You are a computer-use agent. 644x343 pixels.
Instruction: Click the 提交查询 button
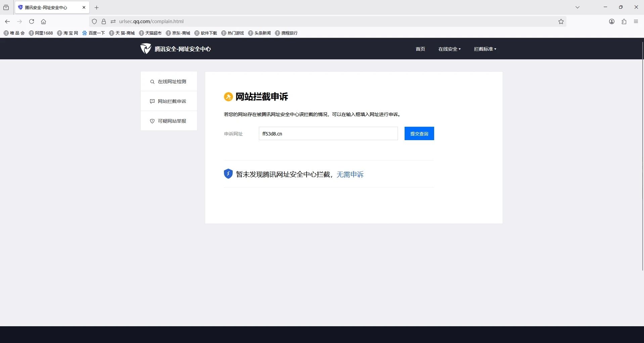point(419,133)
